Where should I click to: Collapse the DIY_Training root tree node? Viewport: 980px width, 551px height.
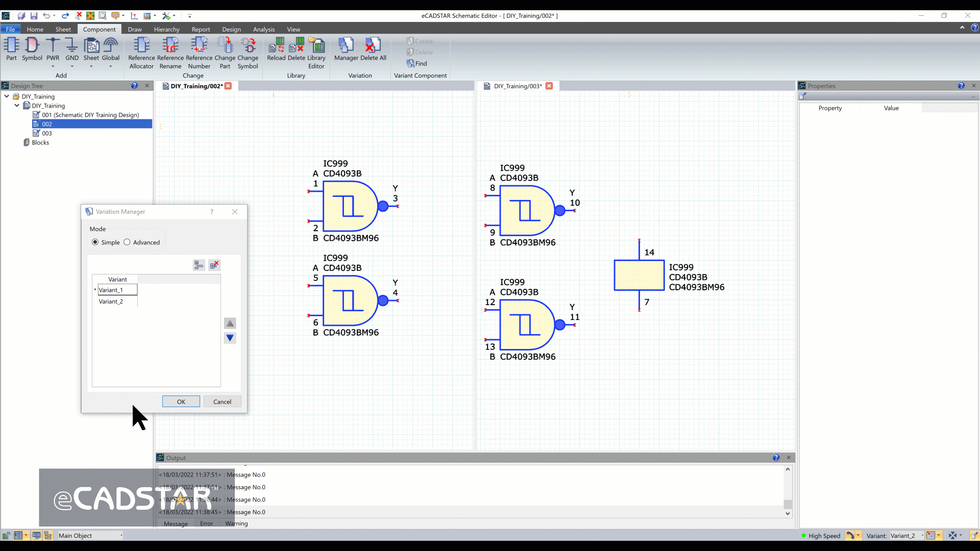(x=7, y=96)
